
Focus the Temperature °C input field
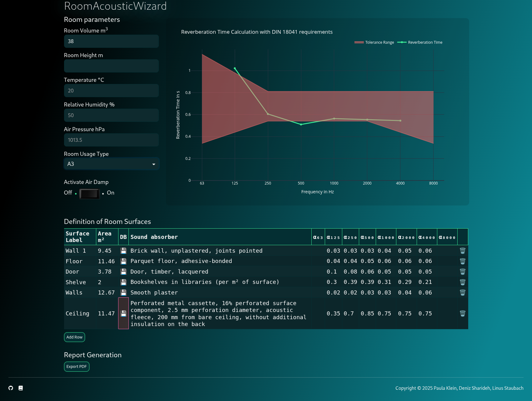pos(111,91)
